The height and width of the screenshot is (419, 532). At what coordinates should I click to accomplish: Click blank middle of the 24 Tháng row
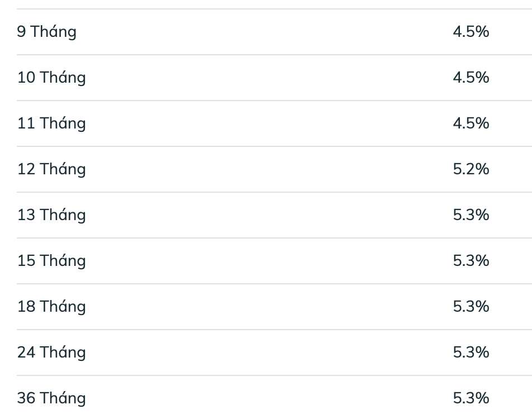click(268, 353)
